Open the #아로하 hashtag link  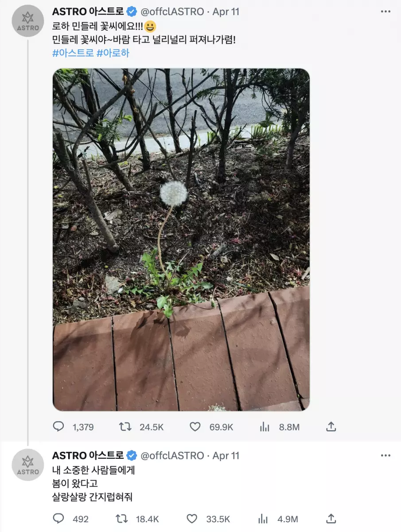(113, 53)
